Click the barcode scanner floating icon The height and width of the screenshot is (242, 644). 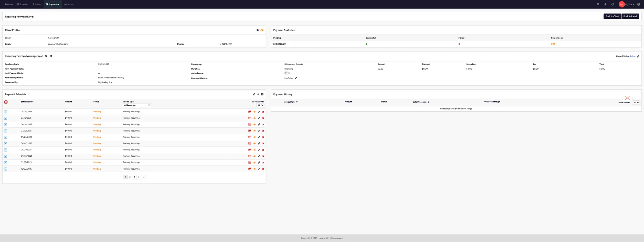coord(627,98)
